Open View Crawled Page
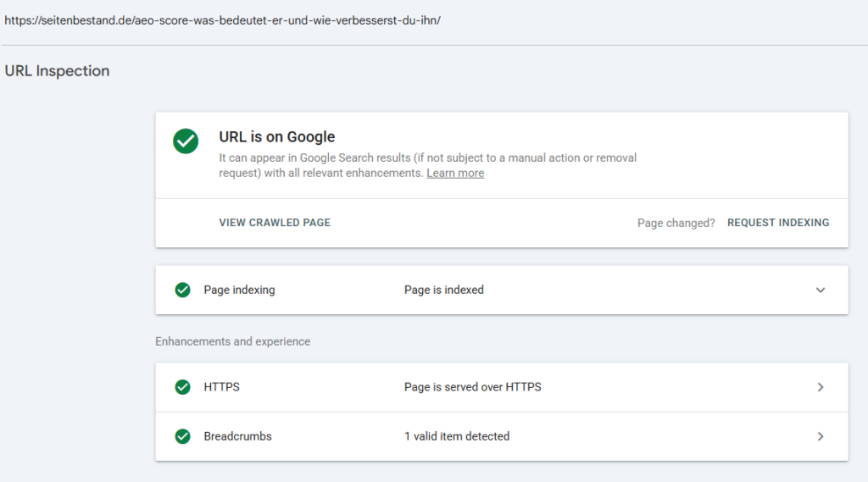The height and width of the screenshot is (482, 868). tap(275, 223)
